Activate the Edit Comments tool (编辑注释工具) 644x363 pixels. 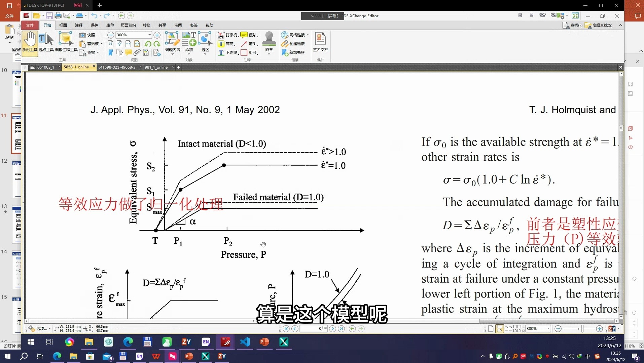pos(66,42)
